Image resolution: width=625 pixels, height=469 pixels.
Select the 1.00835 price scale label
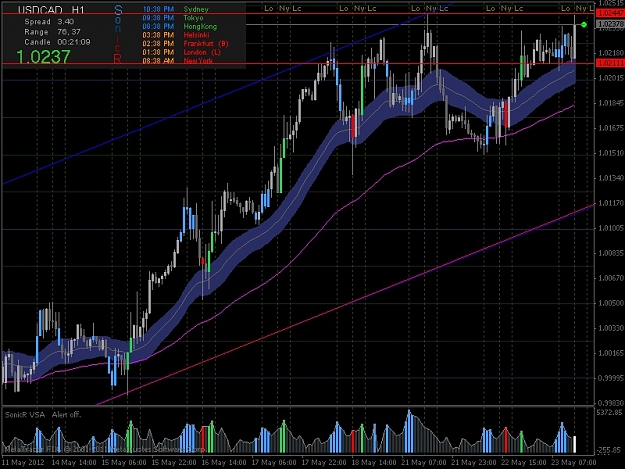pyautogui.click(x=611, y=253)
